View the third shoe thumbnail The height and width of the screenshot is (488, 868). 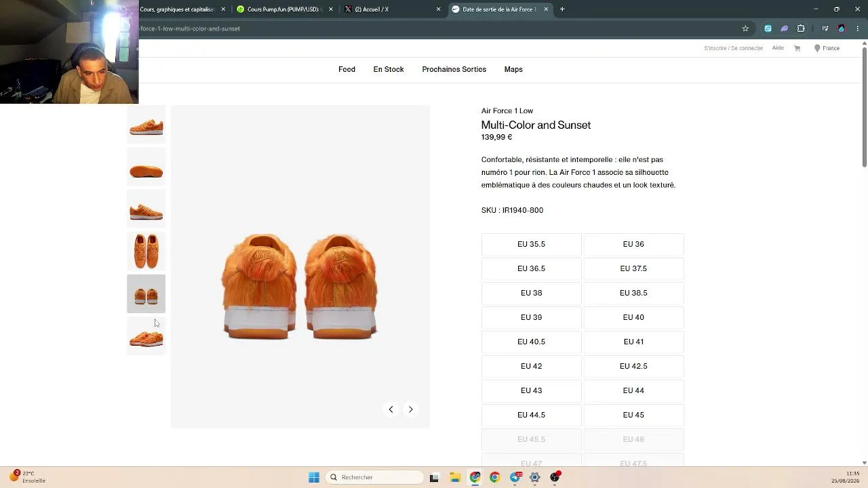(x=146, y=209)
